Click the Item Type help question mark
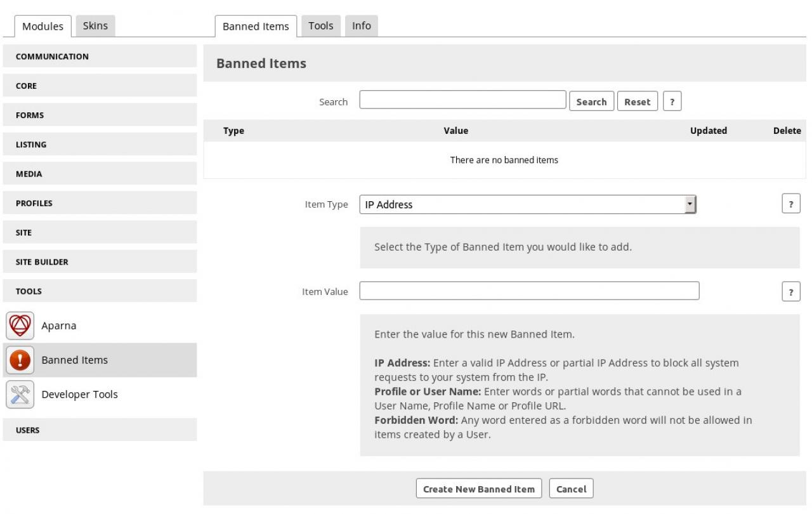The width and height of the screenshot is (812, 514). [x=790, y=204]
